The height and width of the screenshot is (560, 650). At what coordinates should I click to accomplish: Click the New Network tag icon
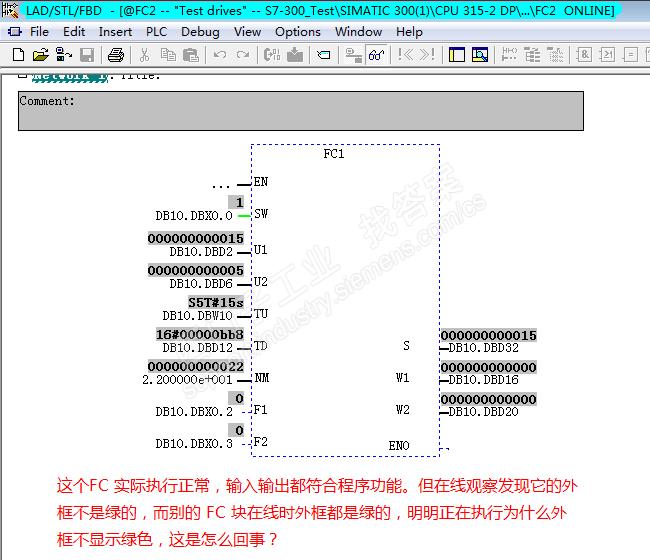click(323, 55)
